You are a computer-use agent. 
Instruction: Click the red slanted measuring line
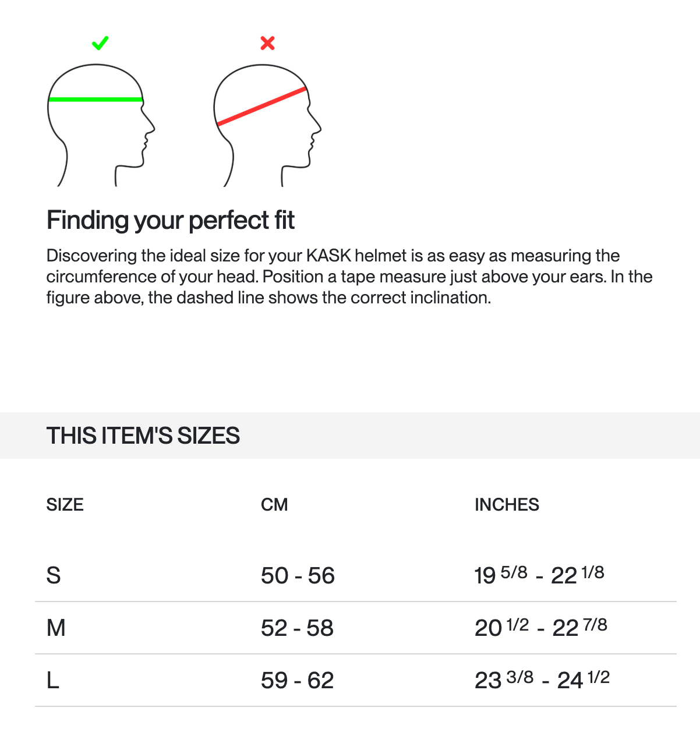[x=261, y=107]
